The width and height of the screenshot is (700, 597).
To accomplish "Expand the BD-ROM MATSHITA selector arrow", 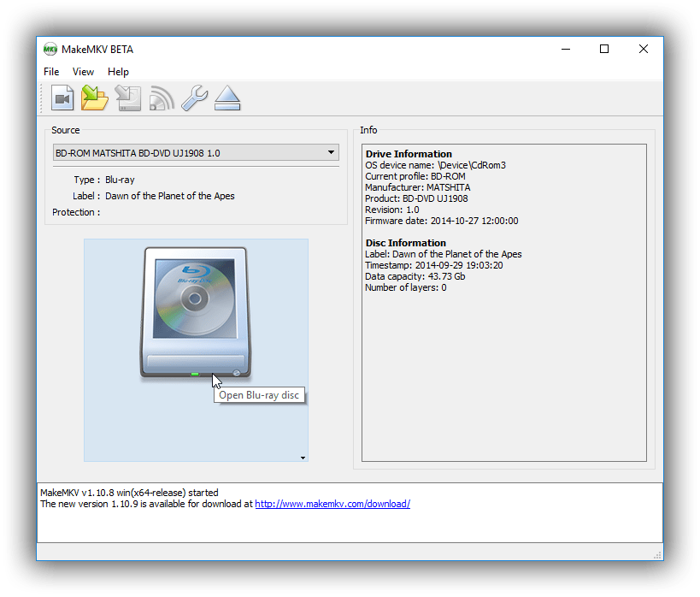I will (331, 152).
